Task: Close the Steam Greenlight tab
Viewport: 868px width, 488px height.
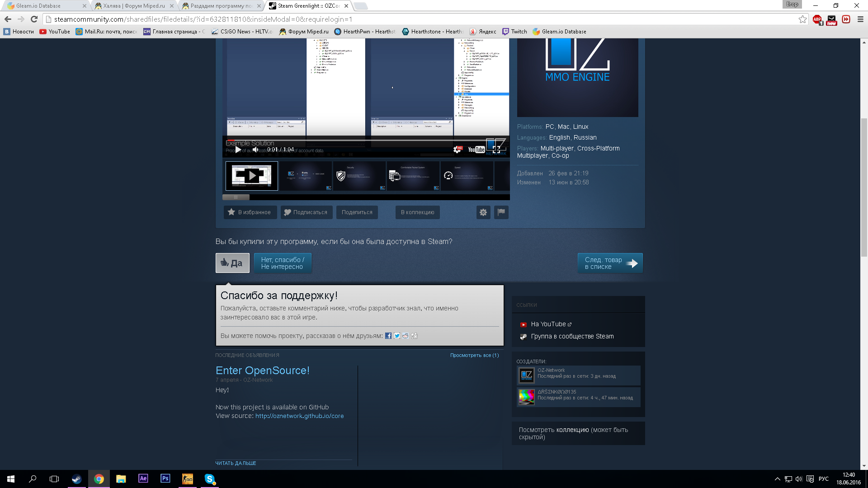Action: pos(346,6)
